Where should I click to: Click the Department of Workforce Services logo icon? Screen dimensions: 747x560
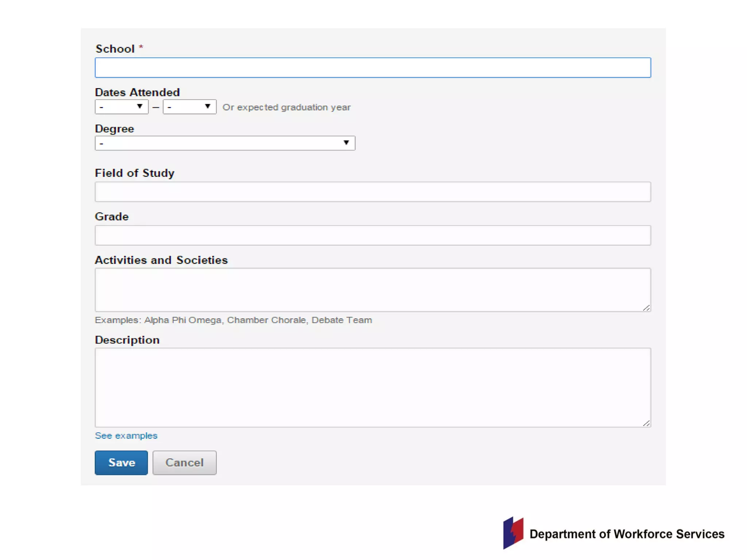(513, 533)
